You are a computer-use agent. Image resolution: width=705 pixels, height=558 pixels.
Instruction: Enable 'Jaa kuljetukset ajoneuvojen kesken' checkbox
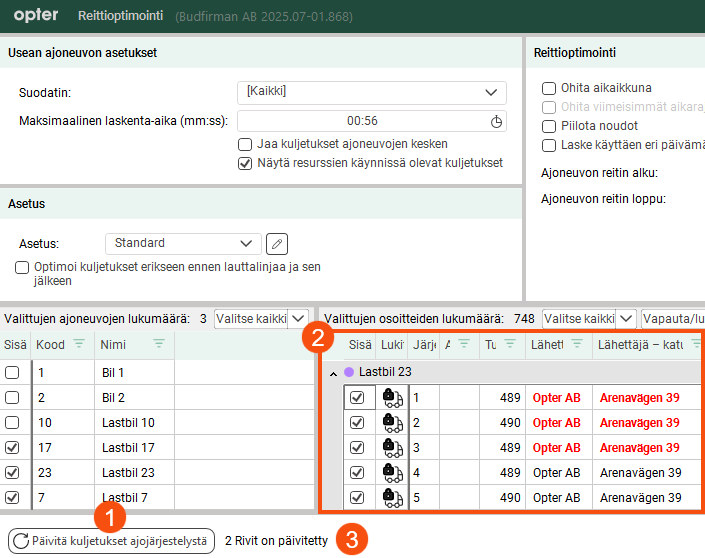tap(246, 144)
